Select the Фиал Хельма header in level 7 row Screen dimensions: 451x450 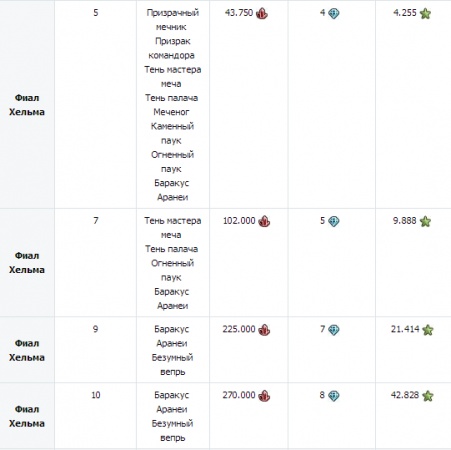pos(27,263)
